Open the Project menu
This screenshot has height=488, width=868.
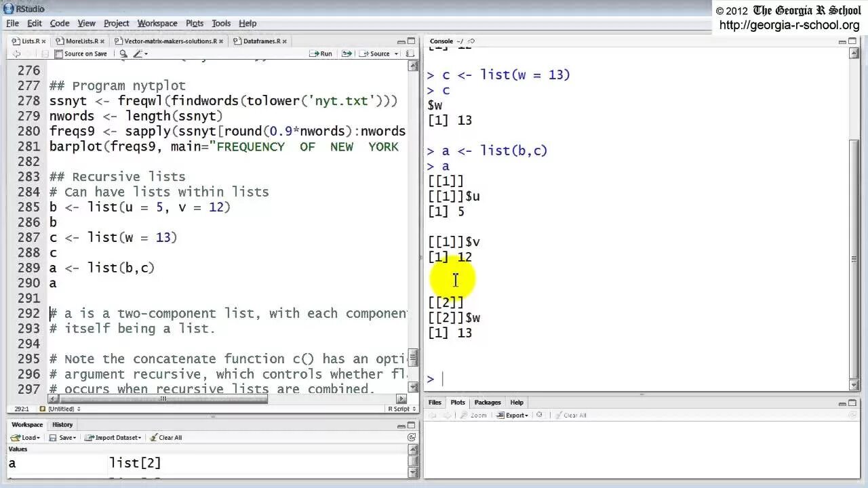click(x=116, y=23)
